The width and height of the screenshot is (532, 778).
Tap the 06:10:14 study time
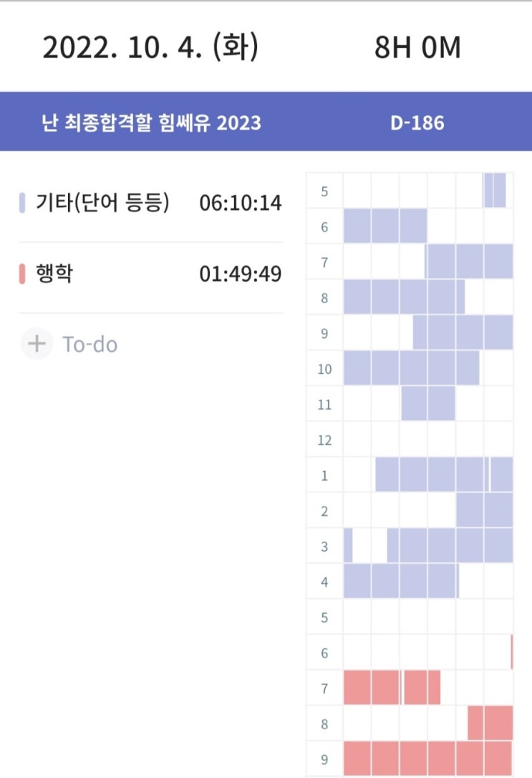point(241,203)
